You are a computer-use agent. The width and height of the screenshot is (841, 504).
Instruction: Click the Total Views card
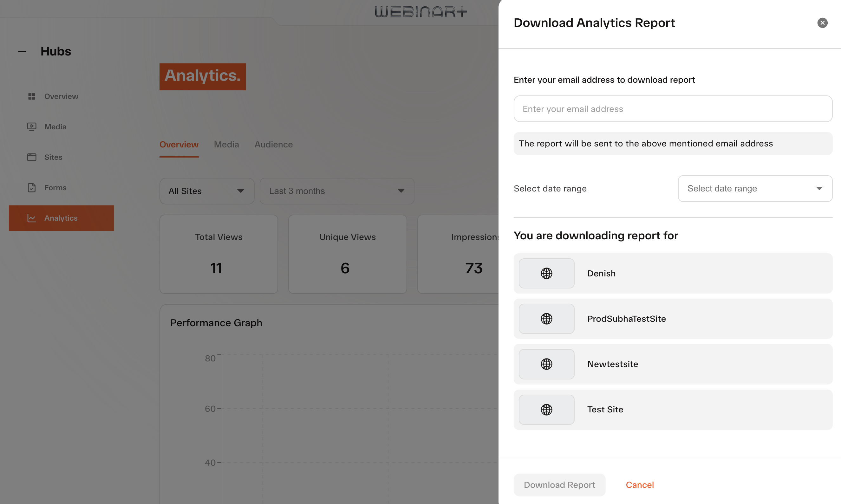pyautogui.click(x=219, y=254)
